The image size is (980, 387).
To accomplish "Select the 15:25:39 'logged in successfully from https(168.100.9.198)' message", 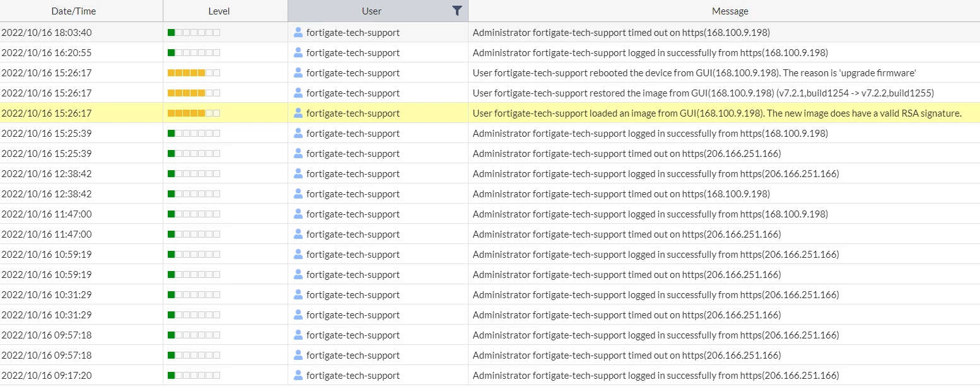I will click(x=650, y=133).
